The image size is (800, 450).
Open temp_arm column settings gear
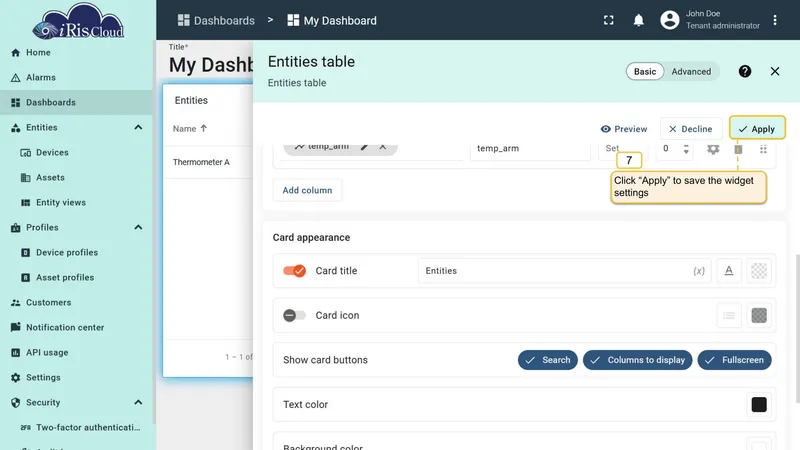click(713, 149)
